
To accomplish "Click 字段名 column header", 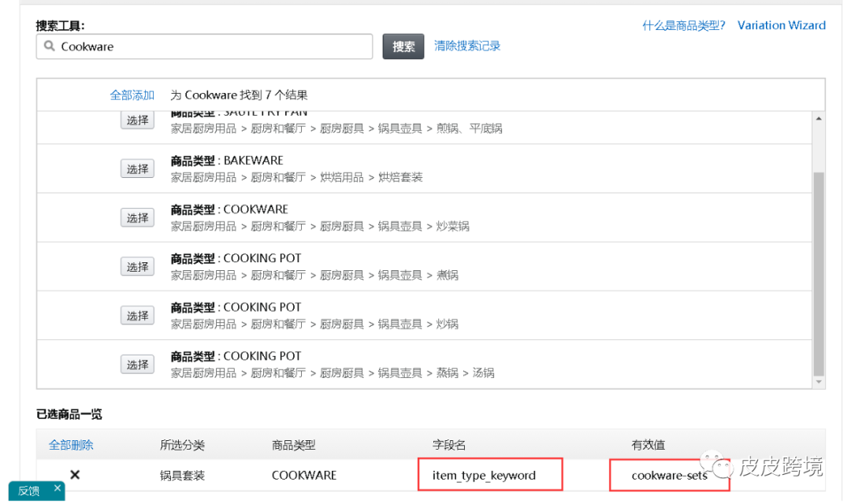I will coord(449,446).
